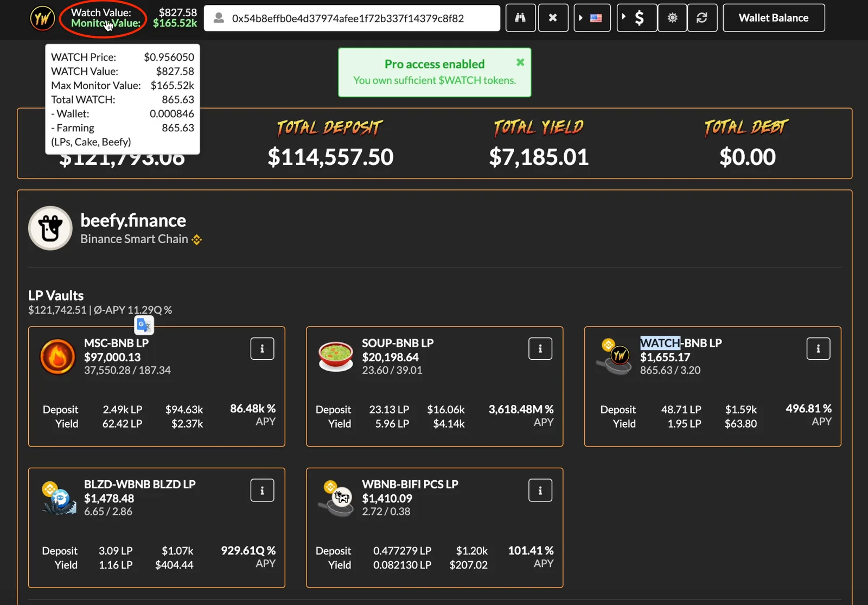Click the WBNB-BIFI yield value $207.02
Viewport: 868px width, 605px height.
(x=468, y=565)
